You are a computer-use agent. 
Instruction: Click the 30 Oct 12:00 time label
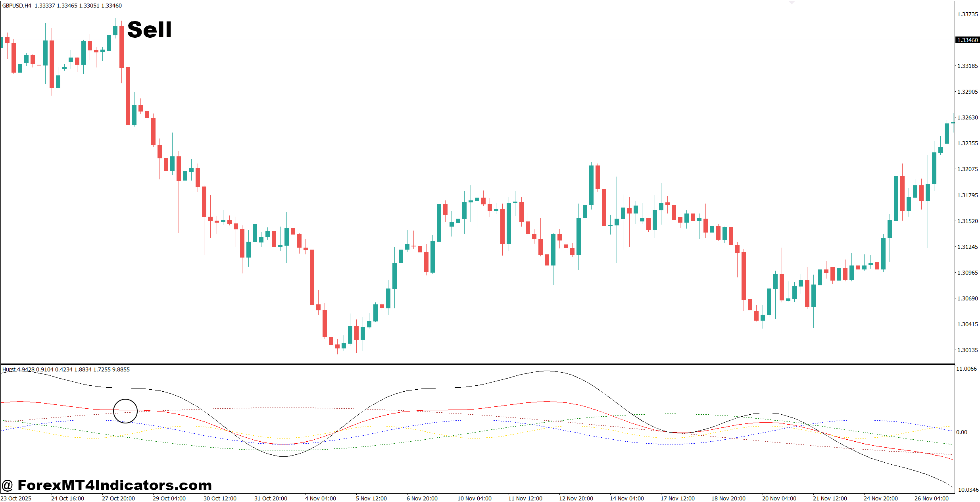point(220,498)
